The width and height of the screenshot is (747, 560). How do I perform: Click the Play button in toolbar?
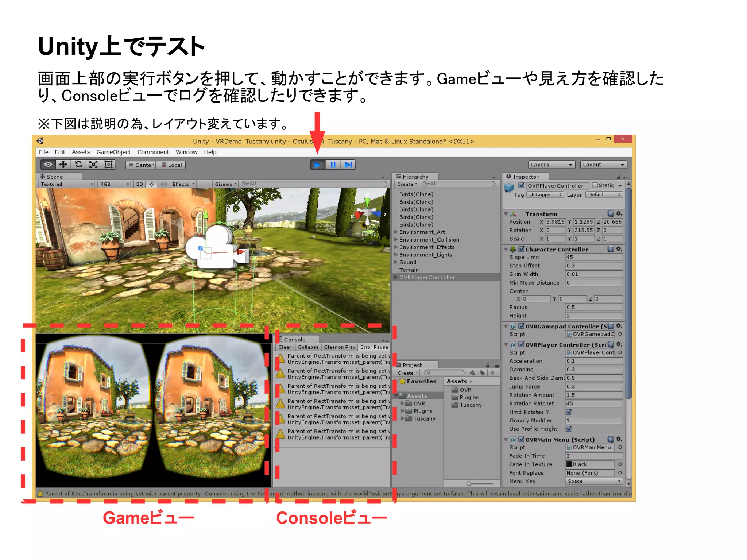[318, 165]
